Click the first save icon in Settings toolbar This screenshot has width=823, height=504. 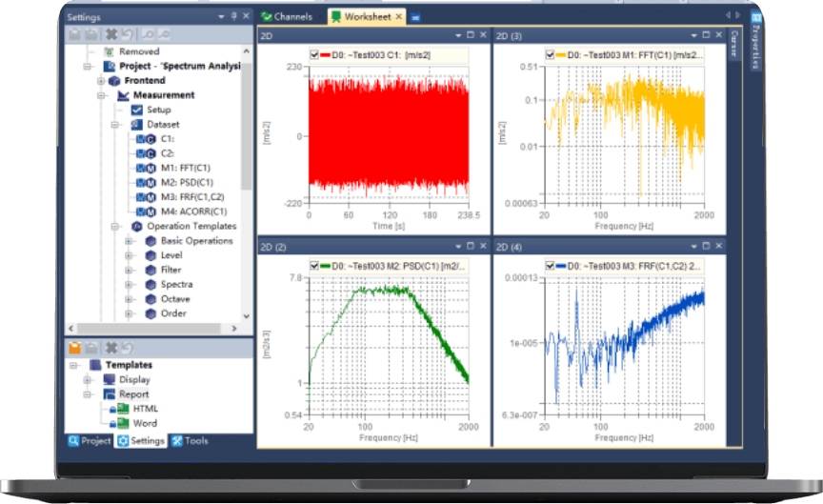click(74, 34)
